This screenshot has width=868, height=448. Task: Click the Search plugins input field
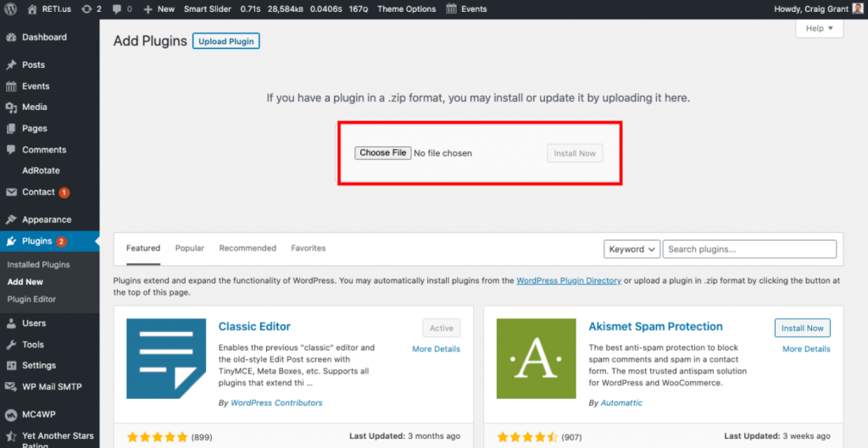click(749, 249)
